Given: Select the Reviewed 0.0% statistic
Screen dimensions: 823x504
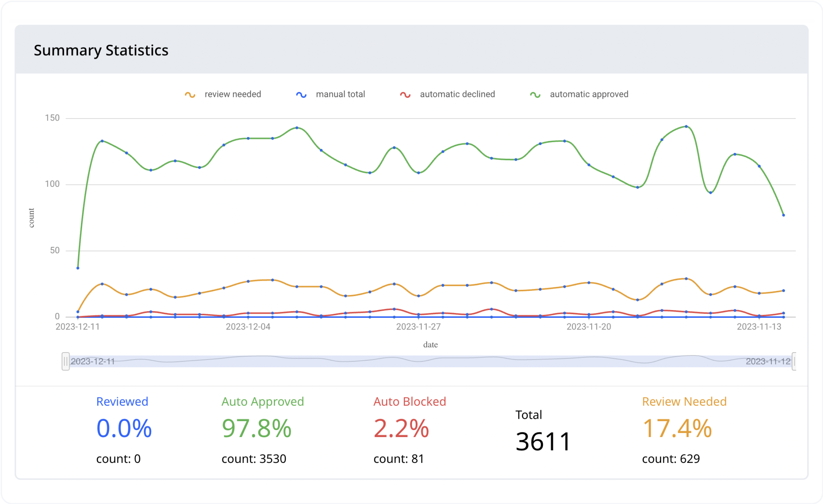Looking at the screenshot, I should pos(124,429).
